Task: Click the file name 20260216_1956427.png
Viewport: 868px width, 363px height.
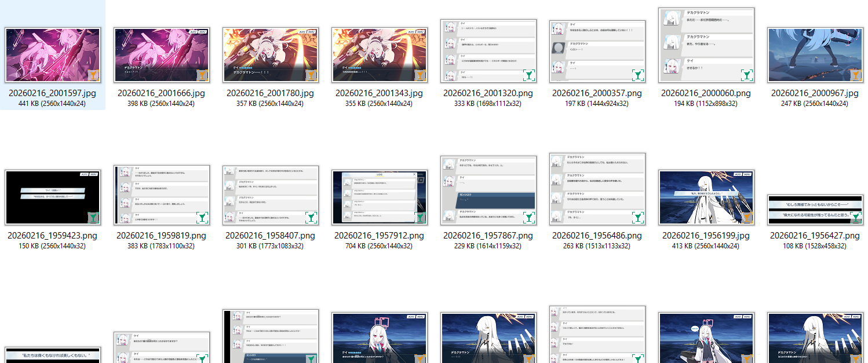Action: (x=815, y=236)
